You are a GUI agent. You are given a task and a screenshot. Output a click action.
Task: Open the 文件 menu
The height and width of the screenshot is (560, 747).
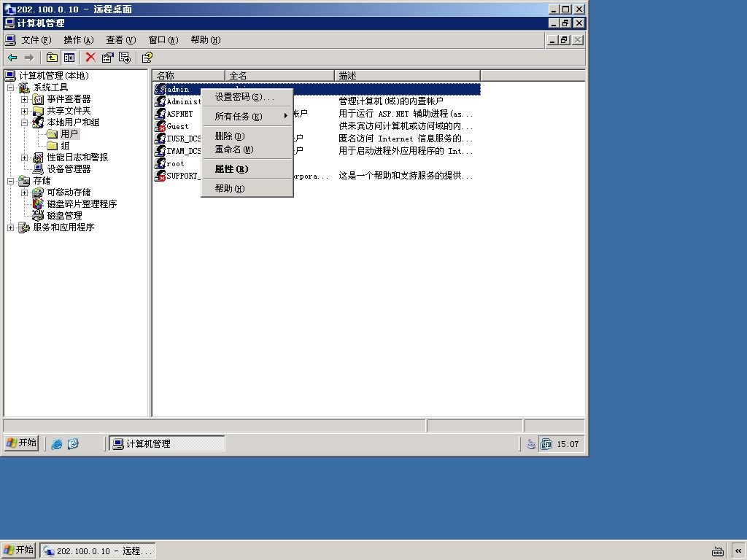pyautogui.click(x=36, y=40)
